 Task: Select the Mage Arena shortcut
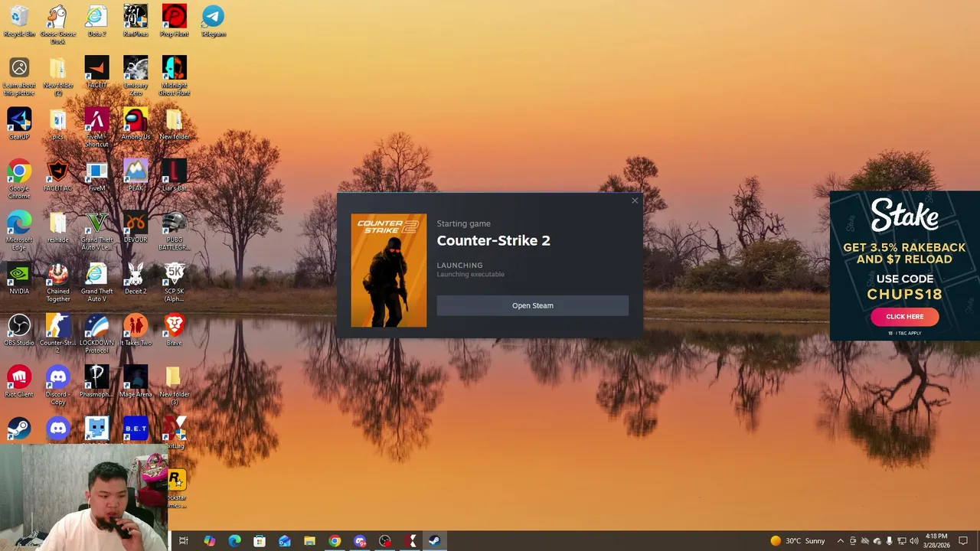pos(136,381)
